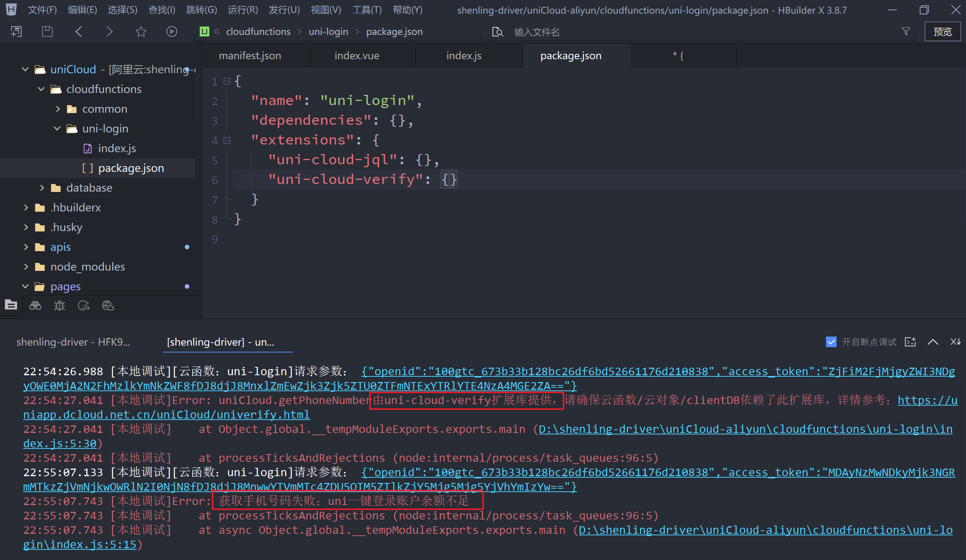966x560 pixels.
Task: Click the filter funnel icon
Action: [x=906, y=31]
